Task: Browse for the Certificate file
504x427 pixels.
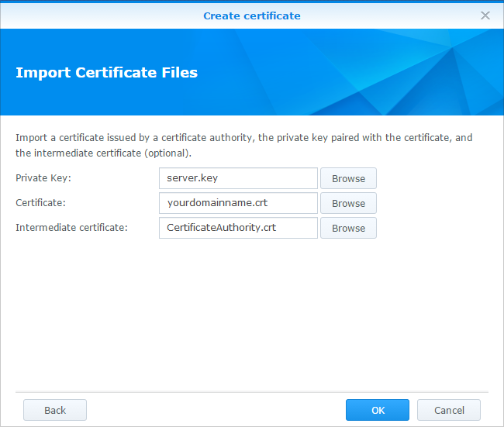Action: coord(348,203)
